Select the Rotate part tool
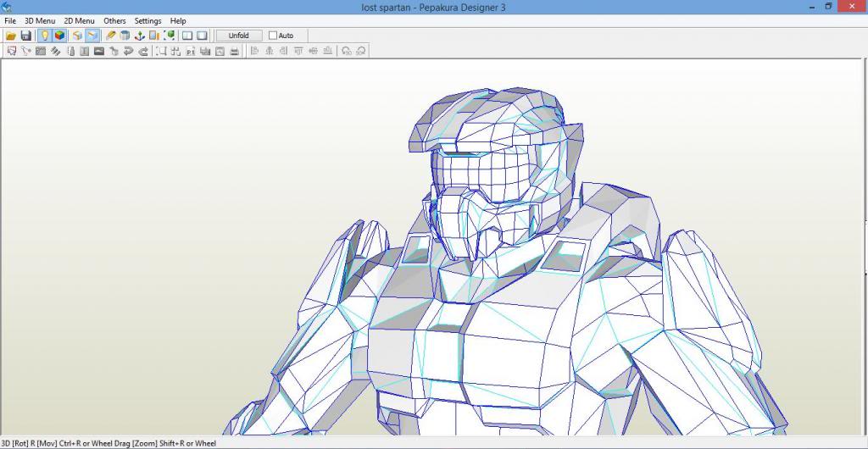This screenshot has width=868, height=449. [x=26, y=51]
